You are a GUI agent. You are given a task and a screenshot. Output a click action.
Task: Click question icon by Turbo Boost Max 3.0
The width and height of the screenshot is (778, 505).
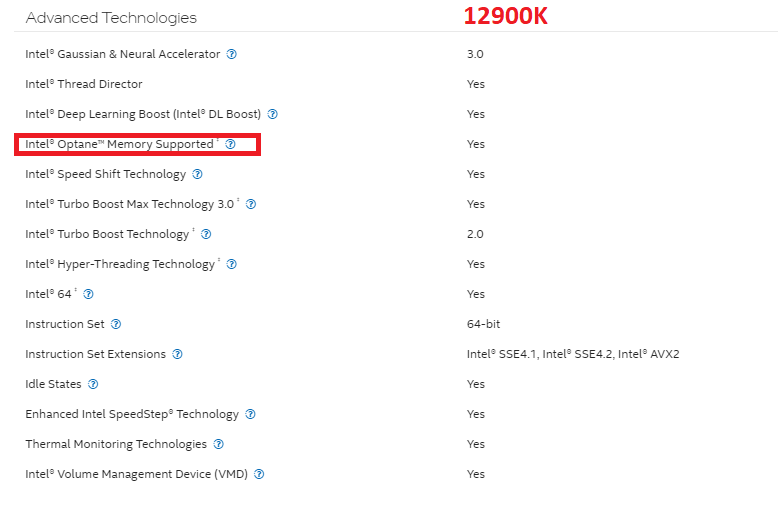pyautogui.click(x=251, y=204)
